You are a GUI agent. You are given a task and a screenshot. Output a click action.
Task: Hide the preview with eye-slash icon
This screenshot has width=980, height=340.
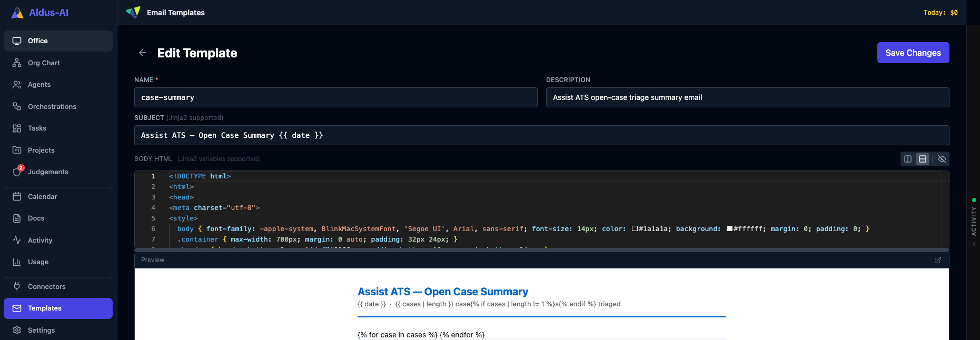942,159
